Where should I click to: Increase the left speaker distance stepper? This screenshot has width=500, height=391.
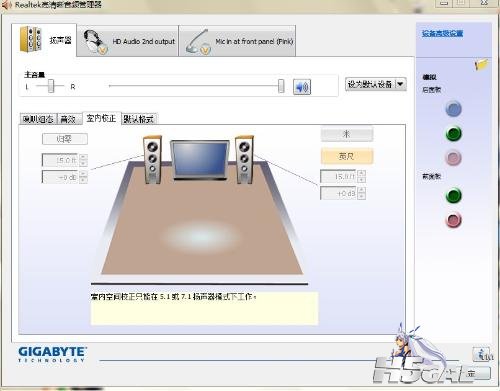[83, 157]
